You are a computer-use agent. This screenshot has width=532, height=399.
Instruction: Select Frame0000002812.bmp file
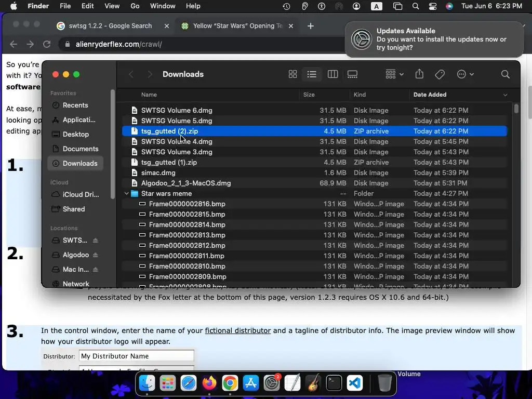[314, 245]
